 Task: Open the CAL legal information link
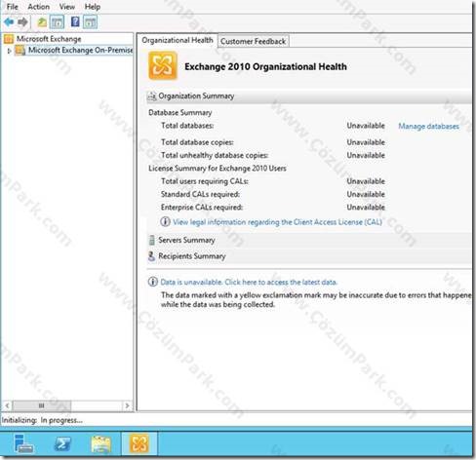pyautogui.click(x=277, y=222)
